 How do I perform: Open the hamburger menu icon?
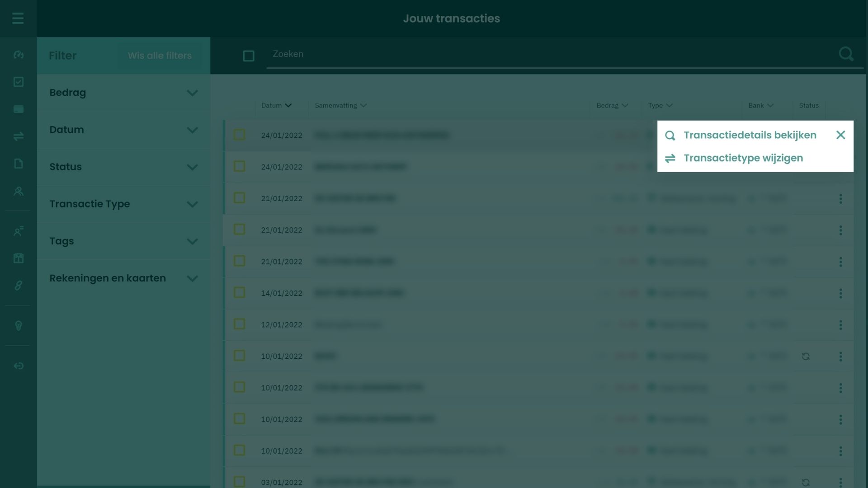click(x=18, y=19)
